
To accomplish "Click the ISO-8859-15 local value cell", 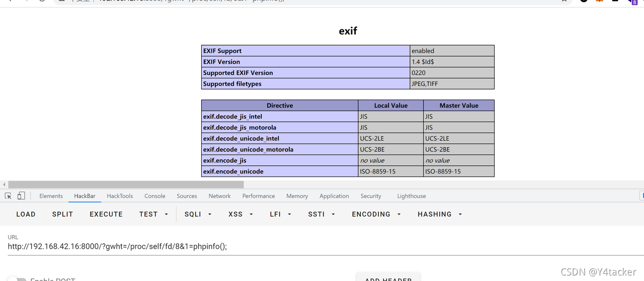I will click(391, 172).
